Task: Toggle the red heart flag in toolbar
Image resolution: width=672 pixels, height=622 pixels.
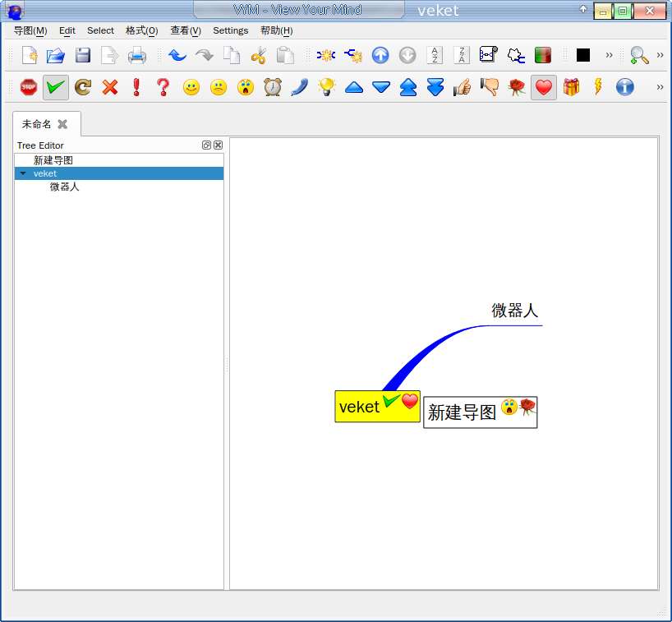Action: click(x=544, y=87)
